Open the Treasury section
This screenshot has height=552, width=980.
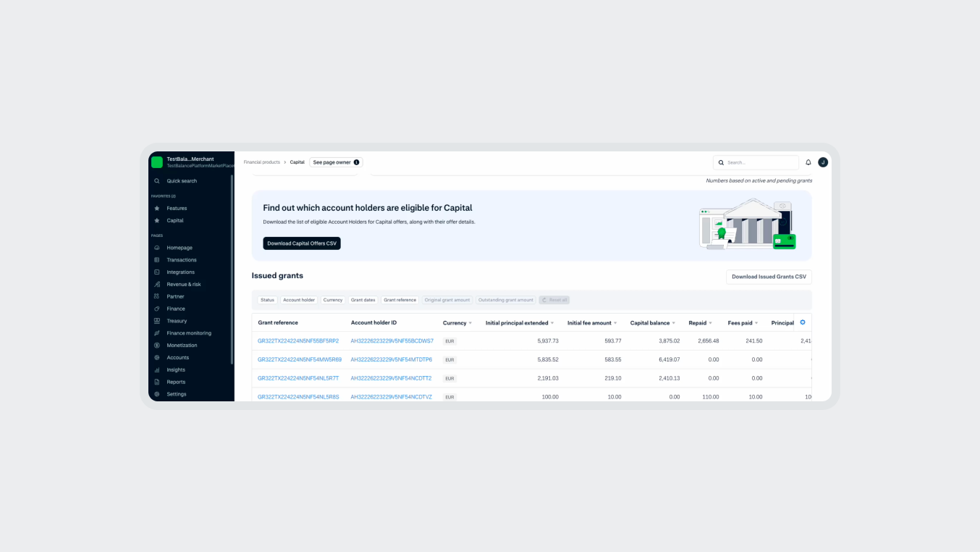(x=177, y=320)
